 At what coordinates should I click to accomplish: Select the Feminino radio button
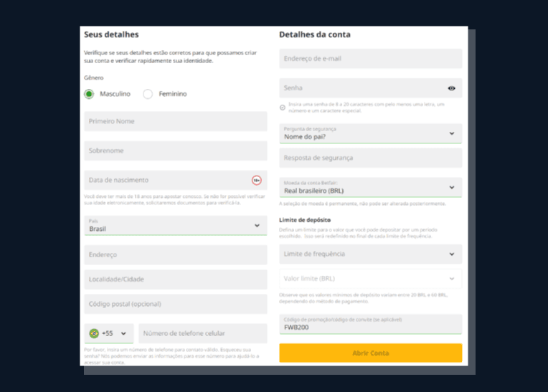point(148,94)
